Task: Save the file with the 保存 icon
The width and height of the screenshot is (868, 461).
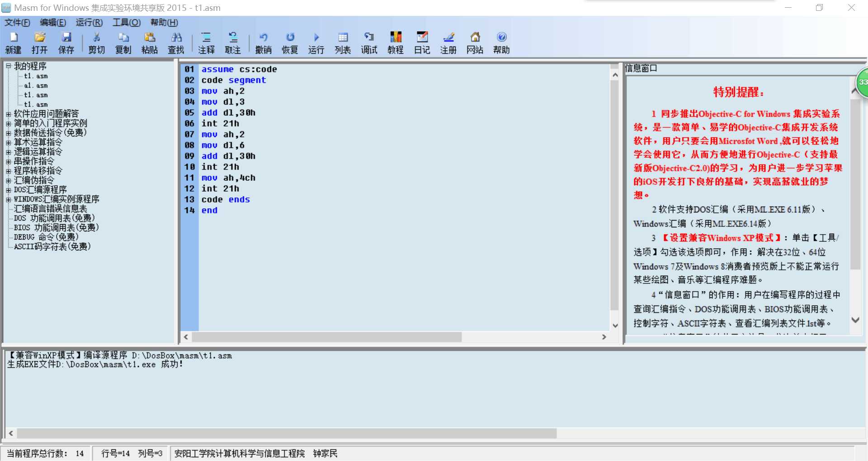Action: click(x=66, y=43)
